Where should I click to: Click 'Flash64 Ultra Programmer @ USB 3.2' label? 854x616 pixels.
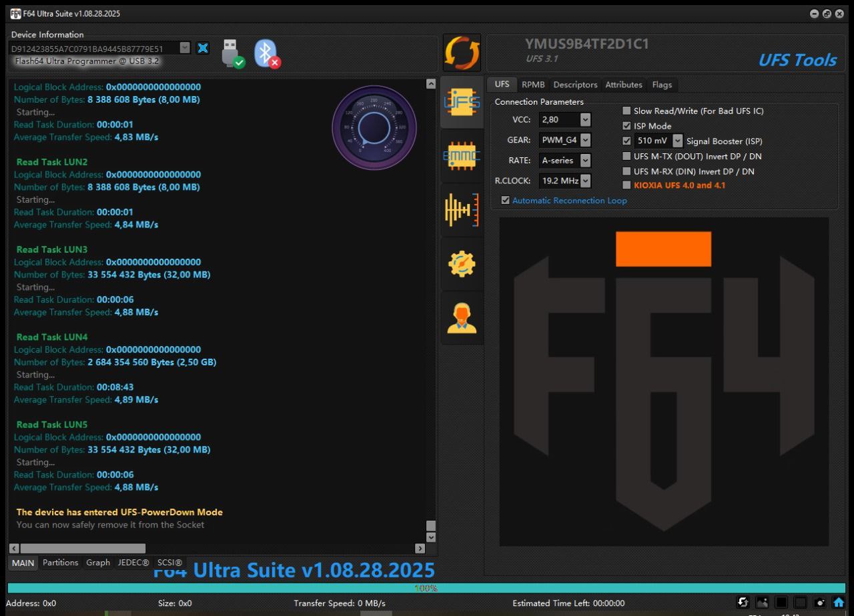pyautogui.click(x=87, y=61)
